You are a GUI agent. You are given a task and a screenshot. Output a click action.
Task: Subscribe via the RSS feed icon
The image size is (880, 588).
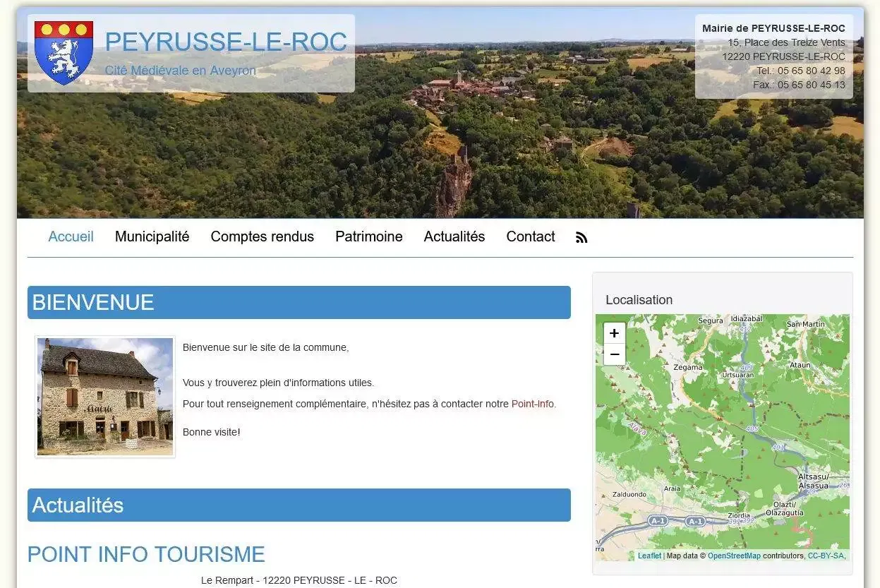pyautogui.click(x=581, y=237)
